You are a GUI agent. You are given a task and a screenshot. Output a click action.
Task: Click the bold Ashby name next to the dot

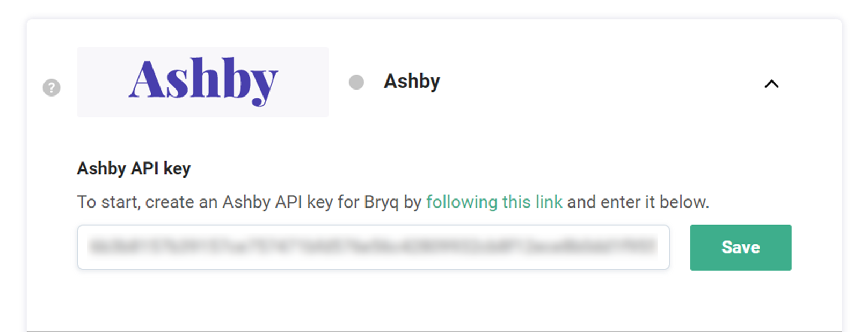(x=412, y=82)
